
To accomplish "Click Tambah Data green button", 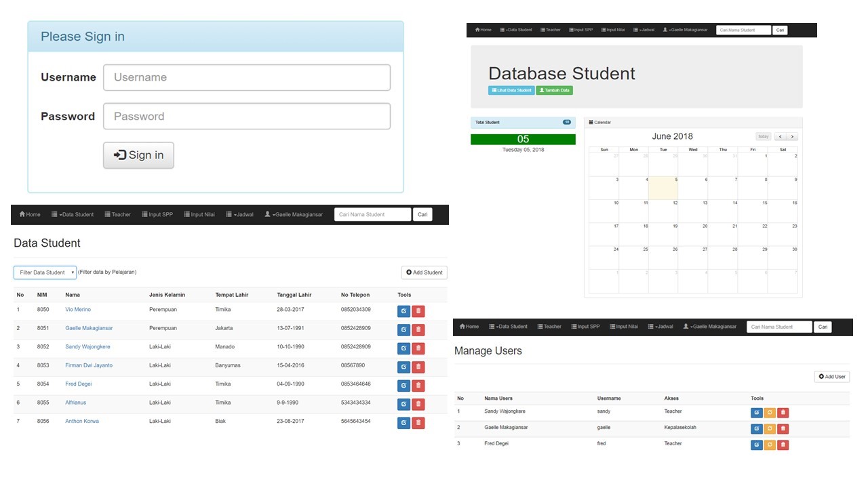I will (555, 90).
